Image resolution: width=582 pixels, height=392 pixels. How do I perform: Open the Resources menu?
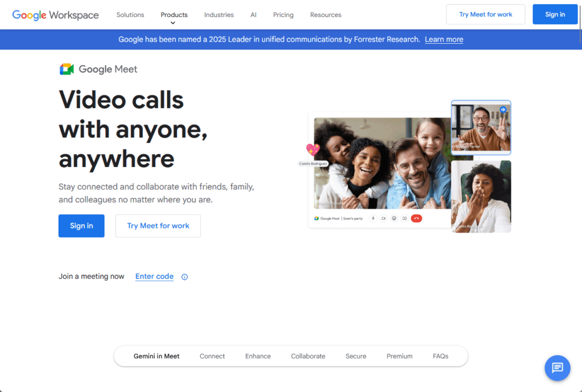coord(326,15)
